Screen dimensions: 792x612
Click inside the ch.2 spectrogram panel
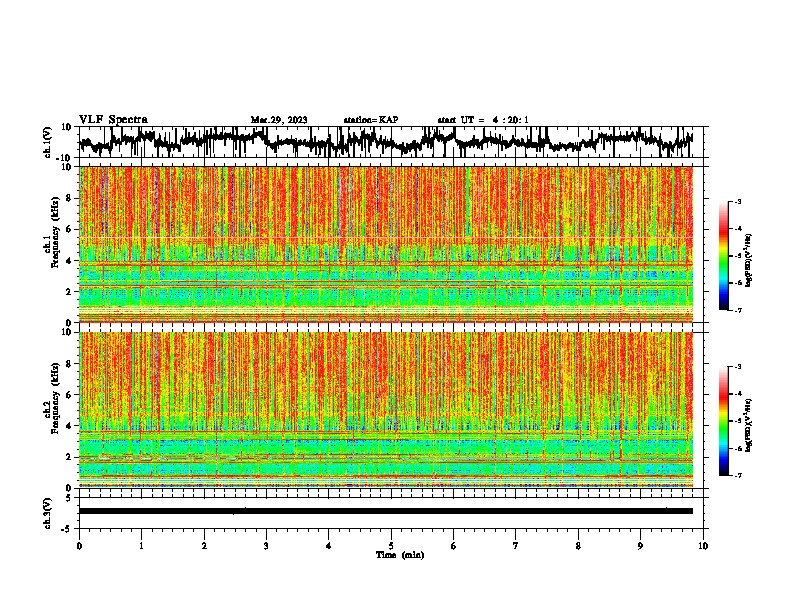coord(391,410)
